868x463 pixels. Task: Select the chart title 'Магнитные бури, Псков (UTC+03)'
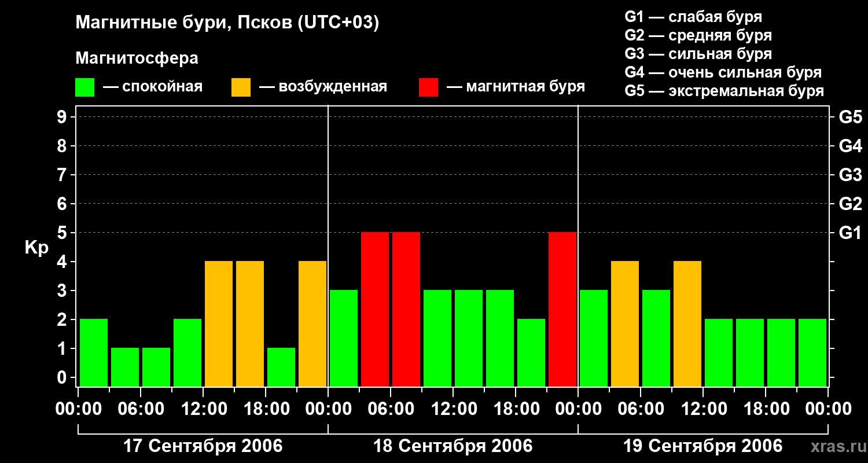[x=227, y=23]
